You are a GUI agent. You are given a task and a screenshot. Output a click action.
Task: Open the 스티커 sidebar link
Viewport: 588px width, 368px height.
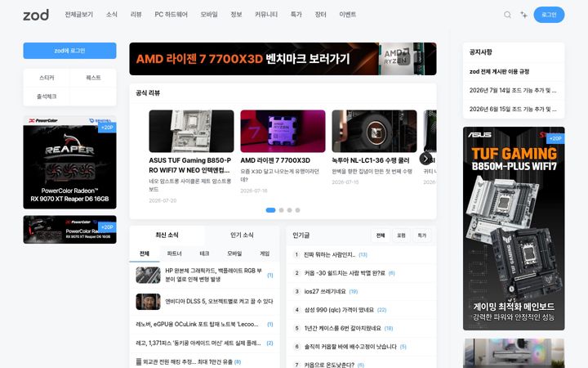click(47, 78)
